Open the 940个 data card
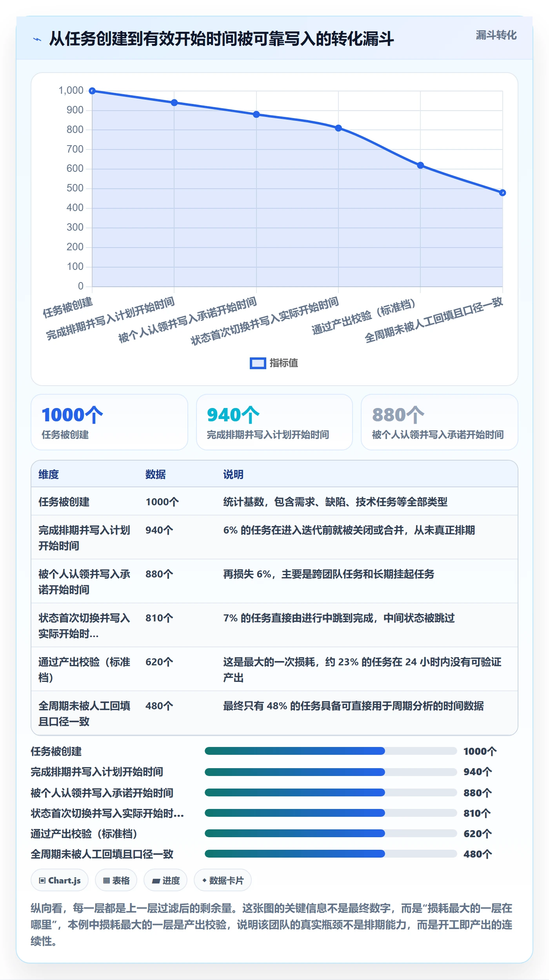The width and height of the screenshot is (549, 980). point(274,422)
